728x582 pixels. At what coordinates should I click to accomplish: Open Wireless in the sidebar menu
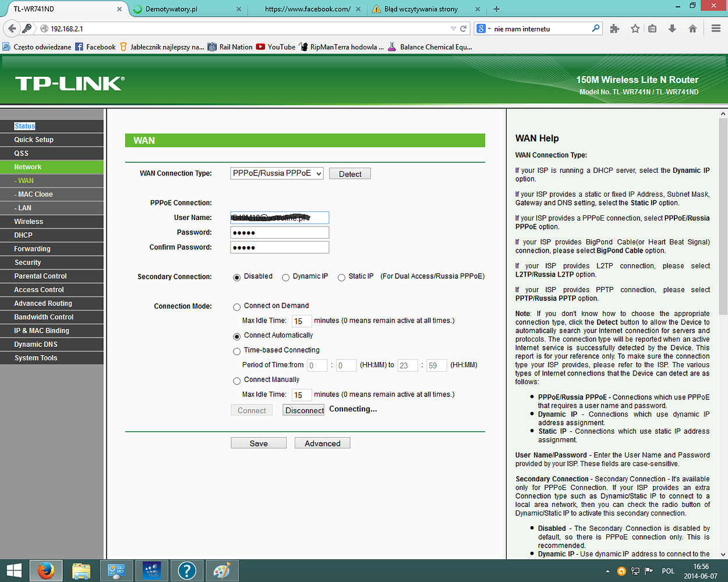pos(29,222)
